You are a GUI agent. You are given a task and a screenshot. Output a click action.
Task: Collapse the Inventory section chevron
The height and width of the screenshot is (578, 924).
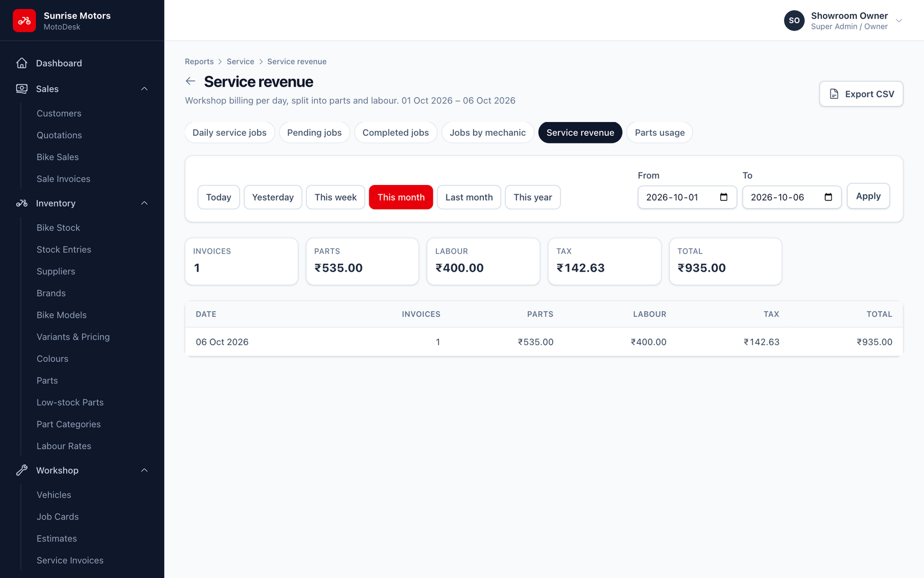144,203
